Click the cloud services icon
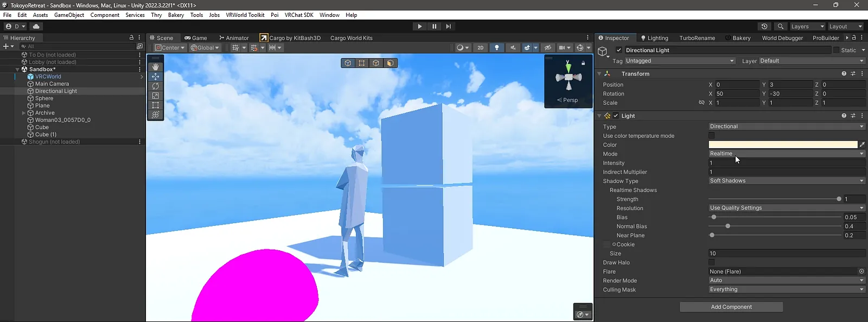 [36, 26]
